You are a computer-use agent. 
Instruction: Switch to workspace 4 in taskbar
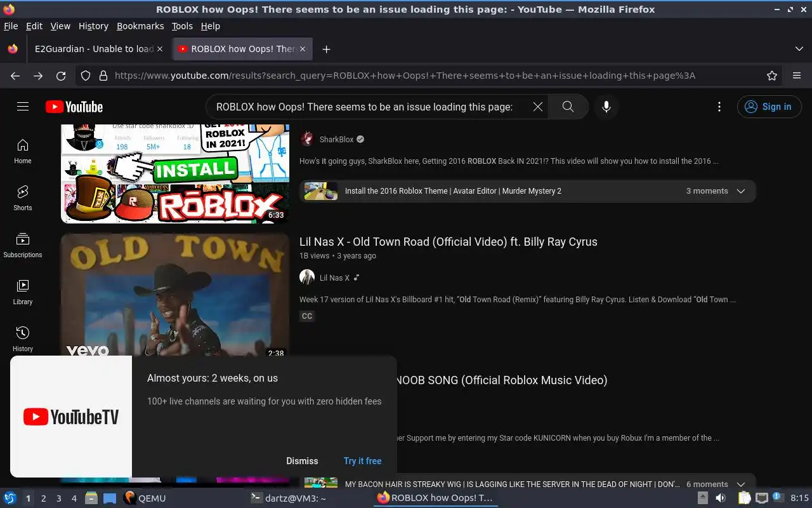click(74, 498)
